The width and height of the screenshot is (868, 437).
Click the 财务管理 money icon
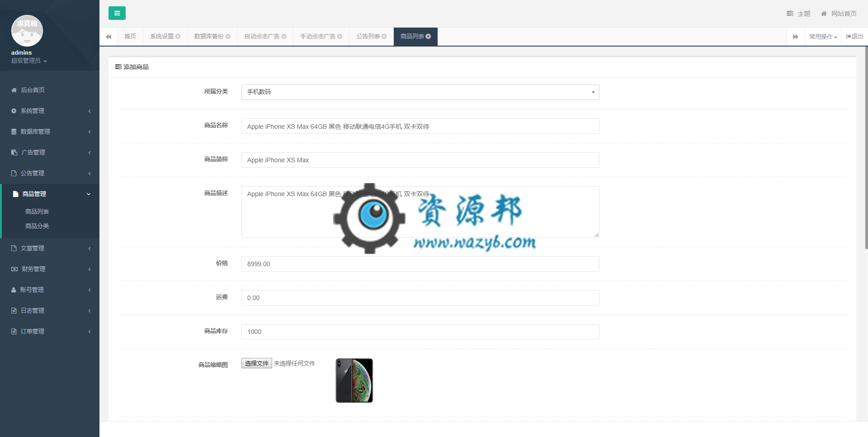(x=14, y=269)
